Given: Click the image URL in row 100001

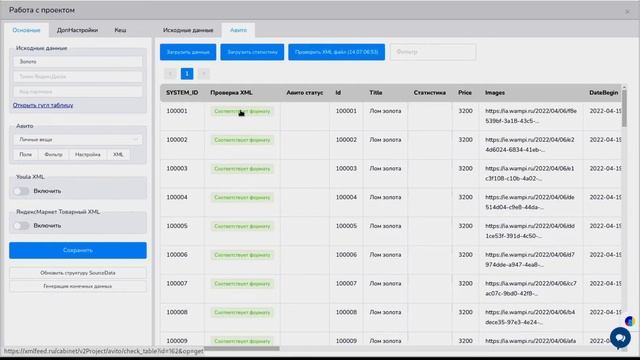Looking at the screenshot, I should pyautogui.click(x=531, y=116).
